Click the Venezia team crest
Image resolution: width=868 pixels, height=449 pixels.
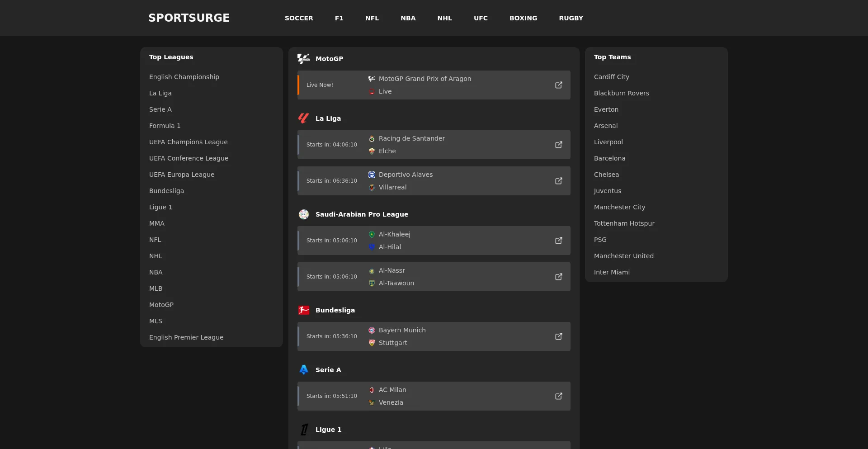[372, 402]
